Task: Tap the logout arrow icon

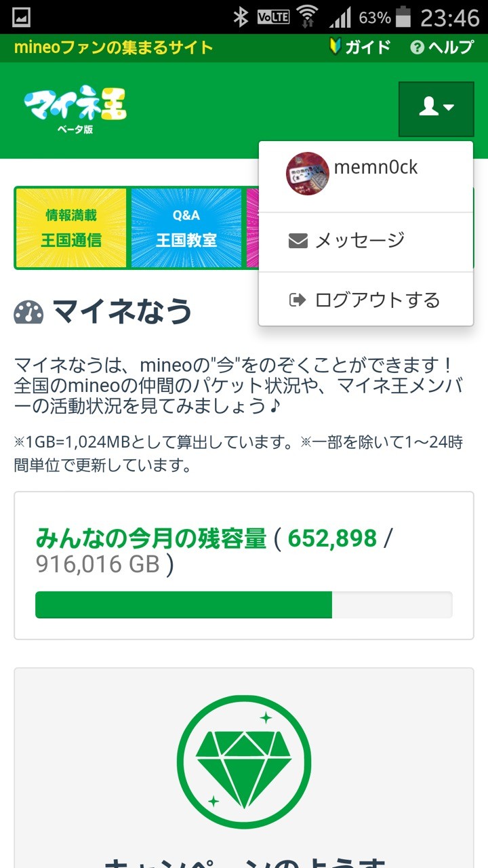Action: pos(298,300)
